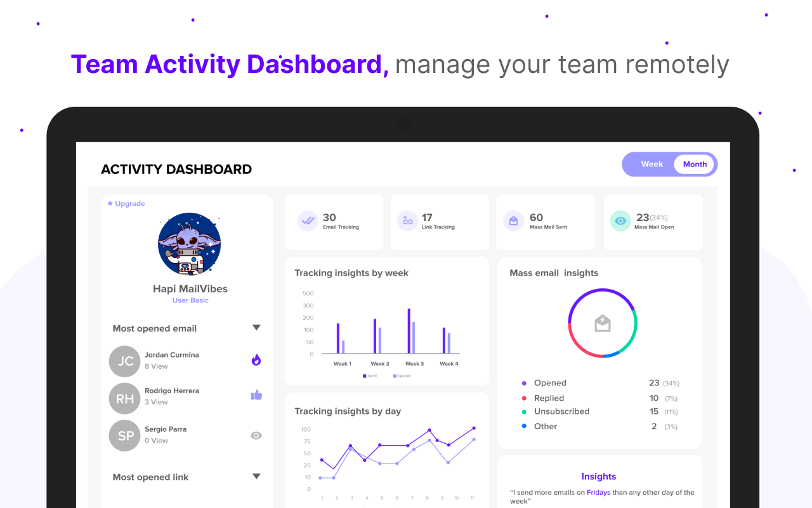
Task: Click the Most opened link heading
Action: click(x=150, y=477)
